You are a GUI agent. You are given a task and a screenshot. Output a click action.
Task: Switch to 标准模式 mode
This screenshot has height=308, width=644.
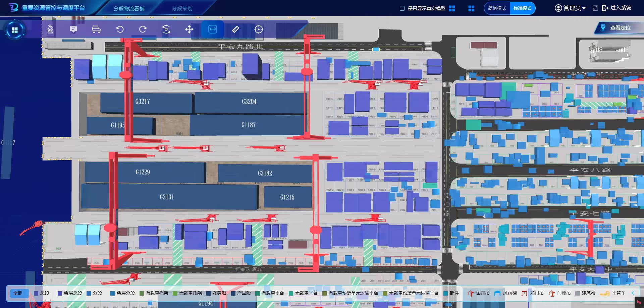(522, 8)
